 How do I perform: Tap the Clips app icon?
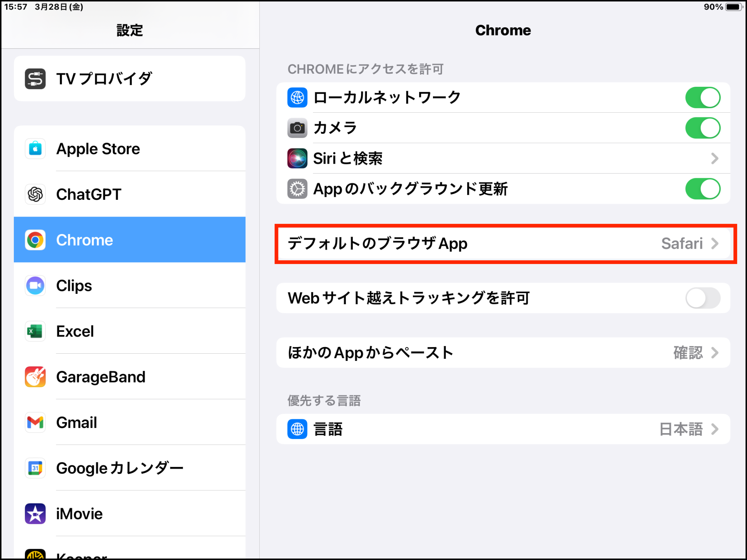(35, 285)
